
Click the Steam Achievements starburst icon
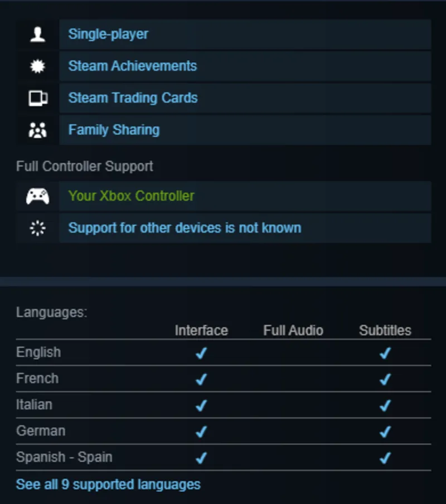[37, 66]
